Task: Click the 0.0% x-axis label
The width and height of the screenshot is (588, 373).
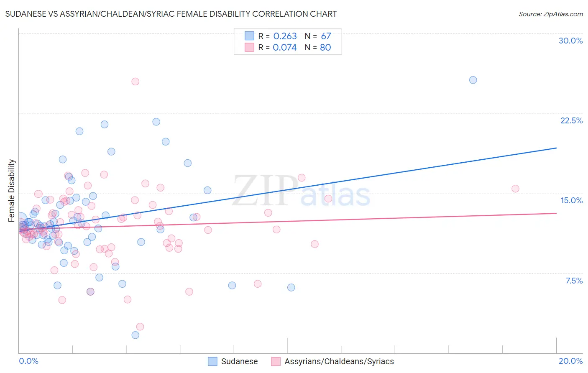Action: [28, 361]
